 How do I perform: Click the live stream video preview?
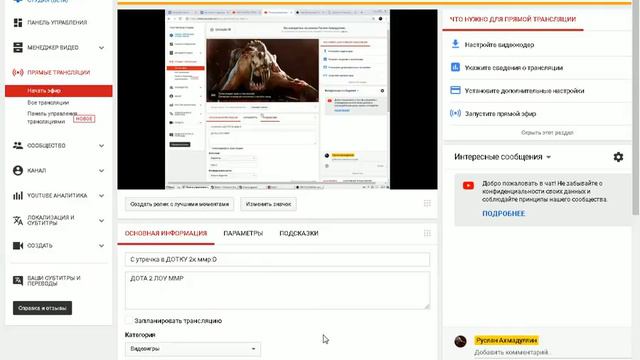coord(277,99)
